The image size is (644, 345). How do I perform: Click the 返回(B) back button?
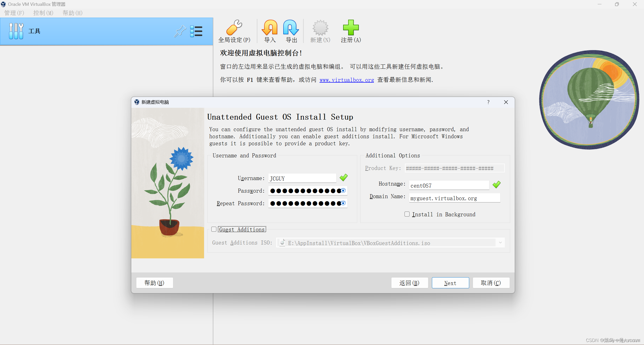pos(409,283)
